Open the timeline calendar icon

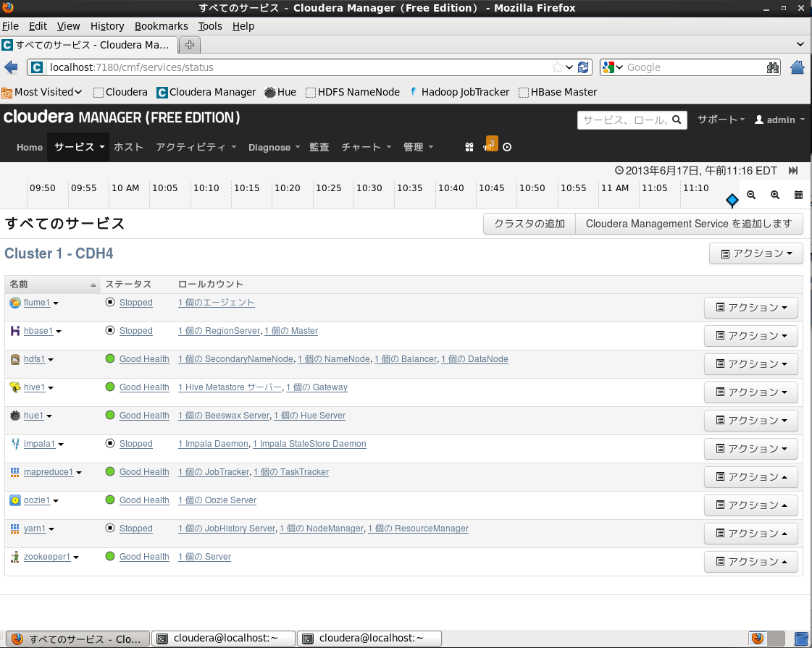tap(798, 195)
